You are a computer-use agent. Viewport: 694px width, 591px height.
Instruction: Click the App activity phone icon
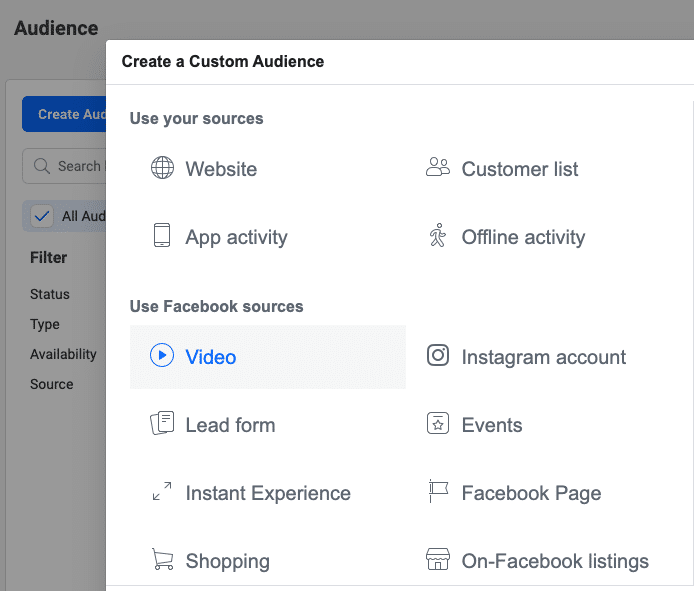click(162, 235)
